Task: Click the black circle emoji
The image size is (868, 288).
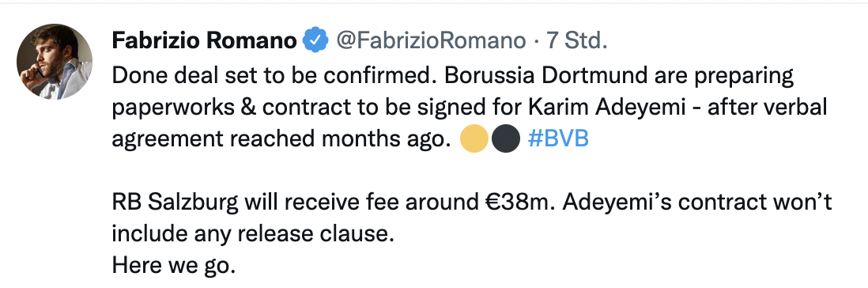Action: 506,138
